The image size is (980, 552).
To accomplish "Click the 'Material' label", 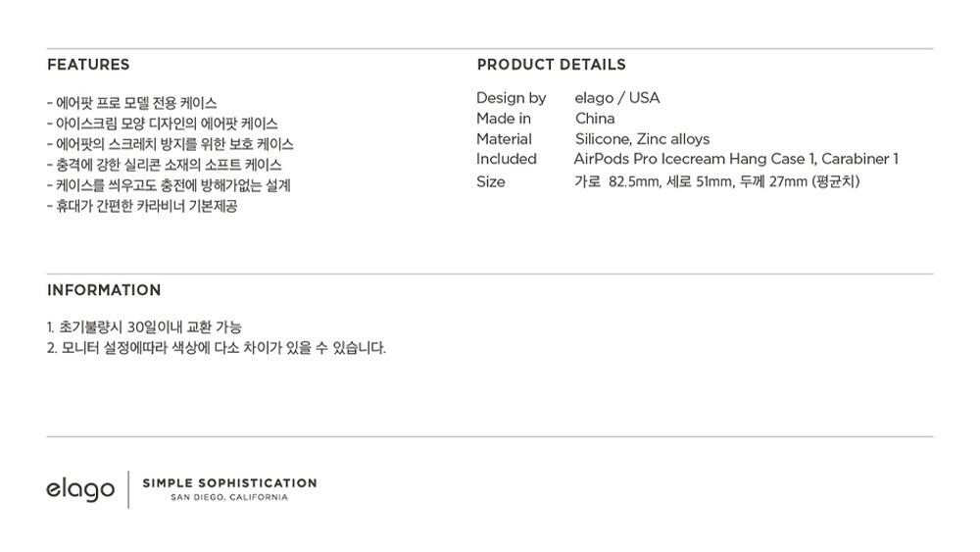I will 504,139.
